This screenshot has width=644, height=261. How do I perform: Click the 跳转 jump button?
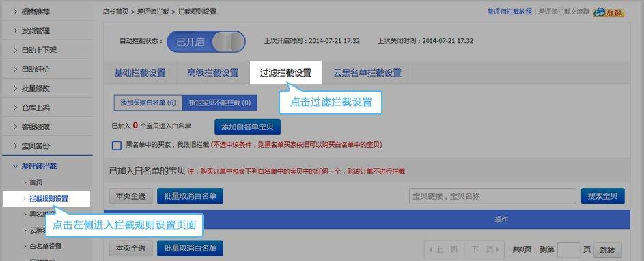tap(607, 249)
